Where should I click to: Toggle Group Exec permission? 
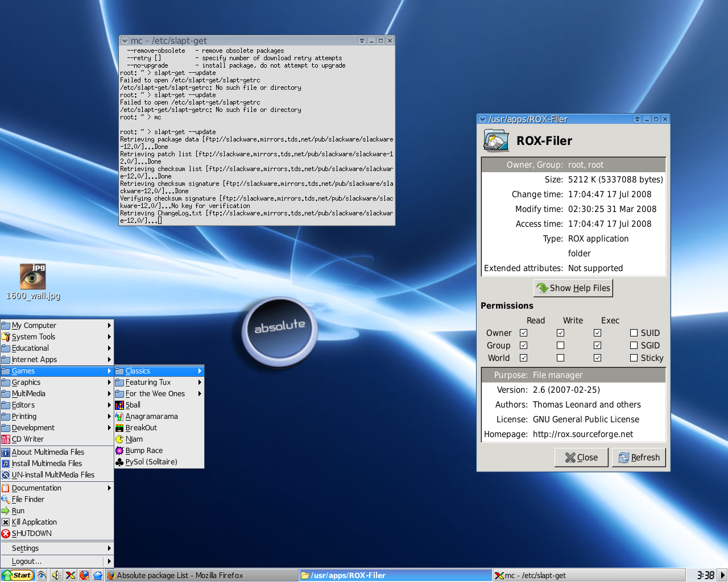point(597,346)
